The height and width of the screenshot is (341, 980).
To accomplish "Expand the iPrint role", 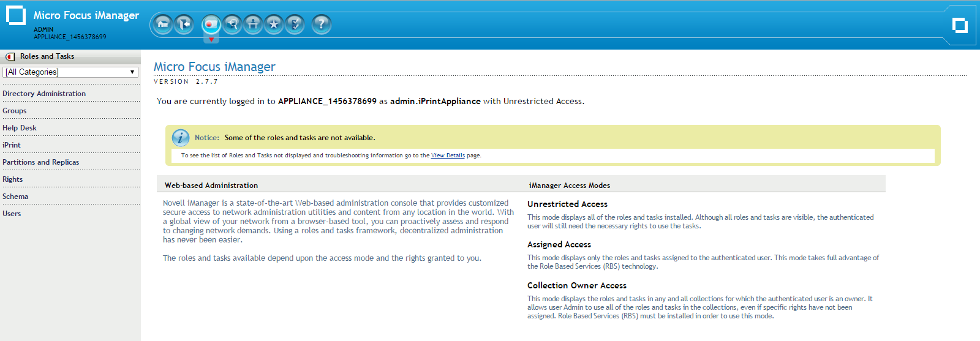I will (x=12, y=145).
